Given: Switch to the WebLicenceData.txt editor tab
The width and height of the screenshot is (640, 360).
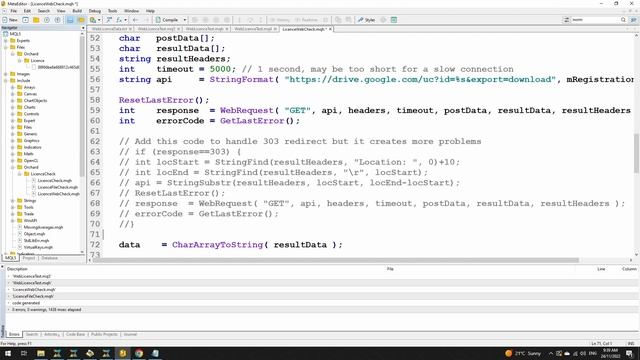Looking at the screenshot, I should (109, 29).
